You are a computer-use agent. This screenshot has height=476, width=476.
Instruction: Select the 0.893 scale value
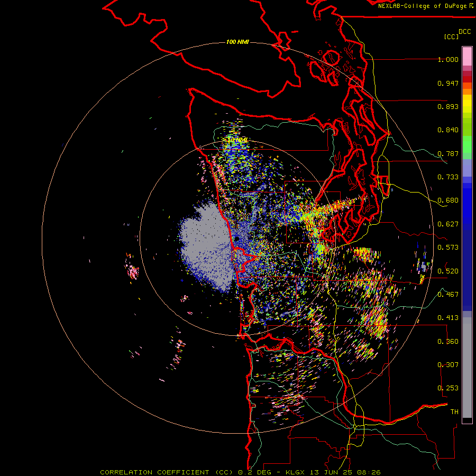tap(448, 106)
